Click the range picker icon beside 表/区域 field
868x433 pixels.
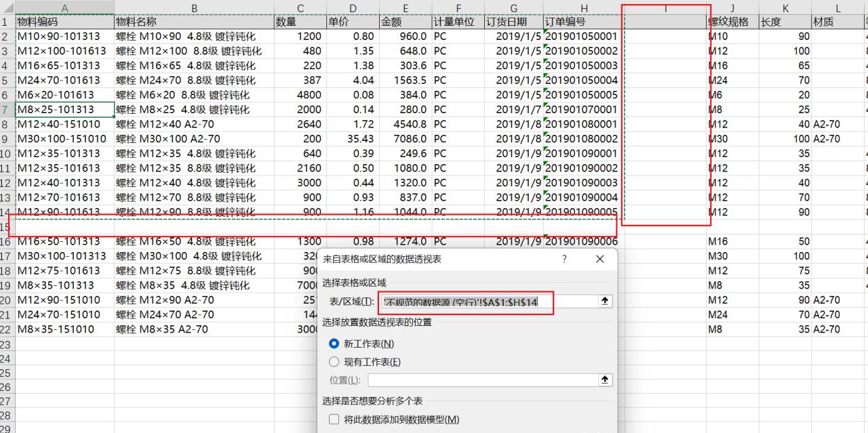pos(605,302)
